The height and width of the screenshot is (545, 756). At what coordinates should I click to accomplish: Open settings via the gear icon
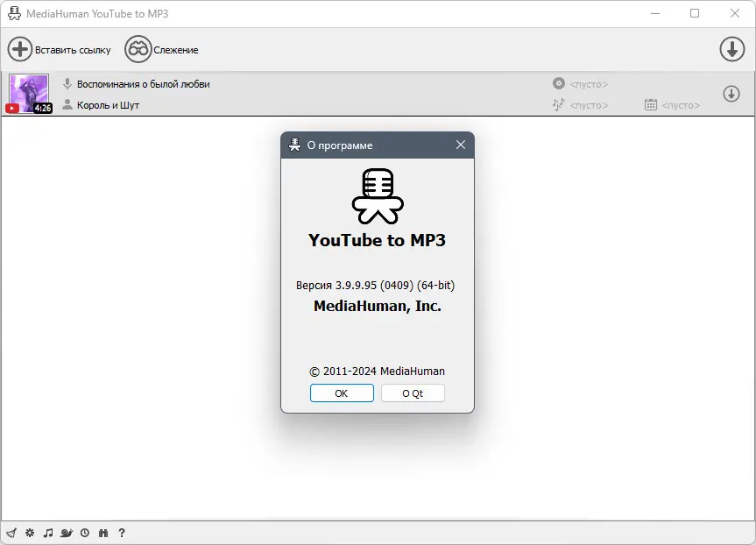[x=30, y=533]
